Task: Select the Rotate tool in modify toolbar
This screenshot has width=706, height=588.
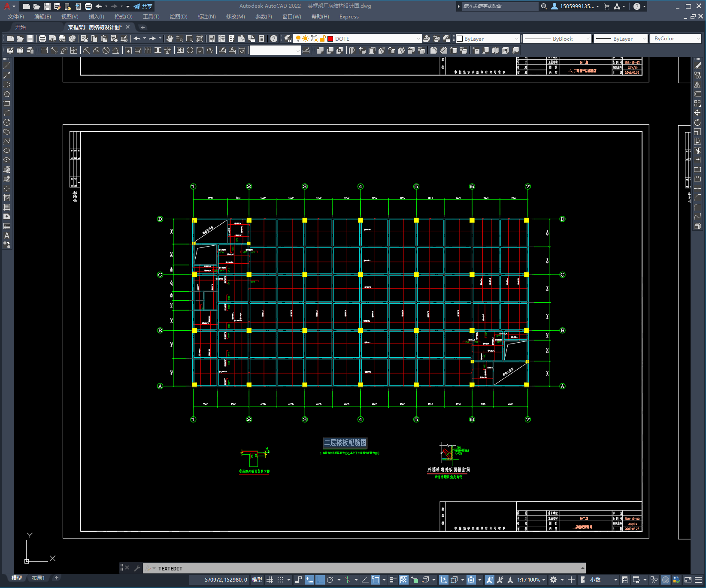Action: [697, 122]
